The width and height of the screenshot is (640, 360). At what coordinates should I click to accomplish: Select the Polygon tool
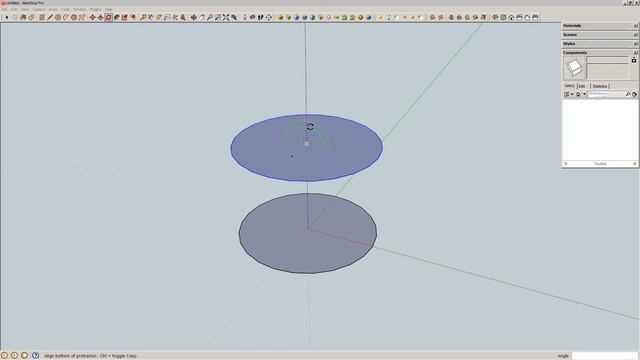click(74, 17)
